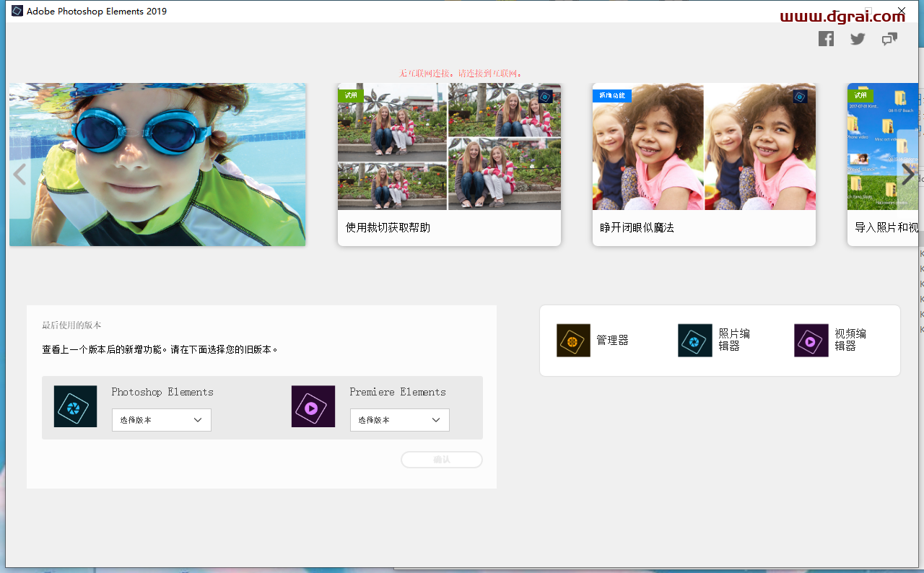Expand Premiere Elements 选择版本 dropdown

[400, 420]
